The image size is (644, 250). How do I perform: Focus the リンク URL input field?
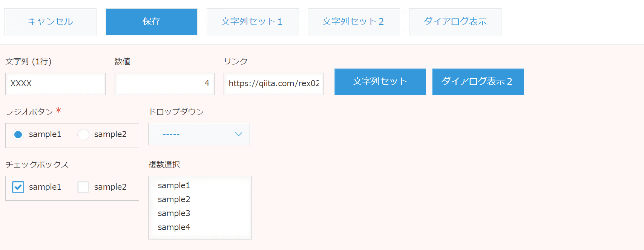click(274, 84)
